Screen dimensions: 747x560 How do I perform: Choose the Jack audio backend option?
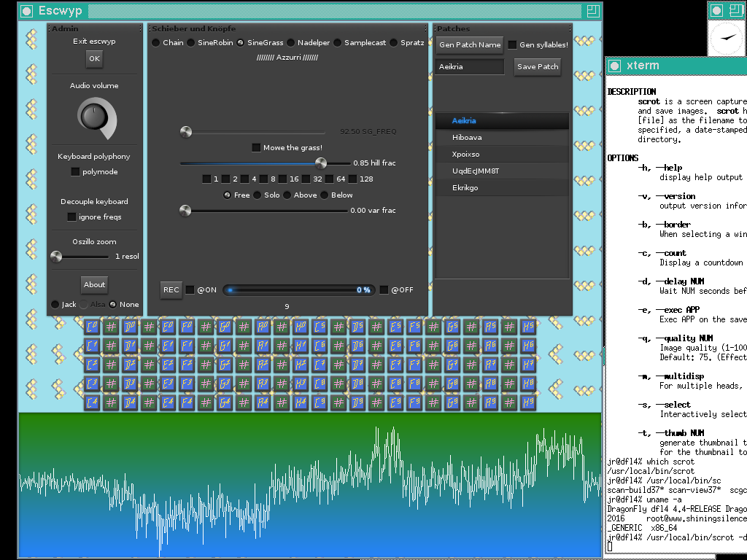point(55,304)
